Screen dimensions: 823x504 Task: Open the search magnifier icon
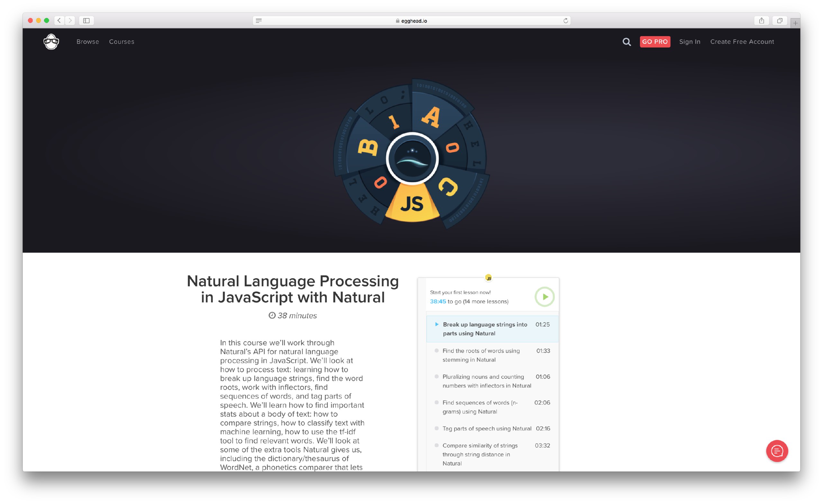(627, 42)
